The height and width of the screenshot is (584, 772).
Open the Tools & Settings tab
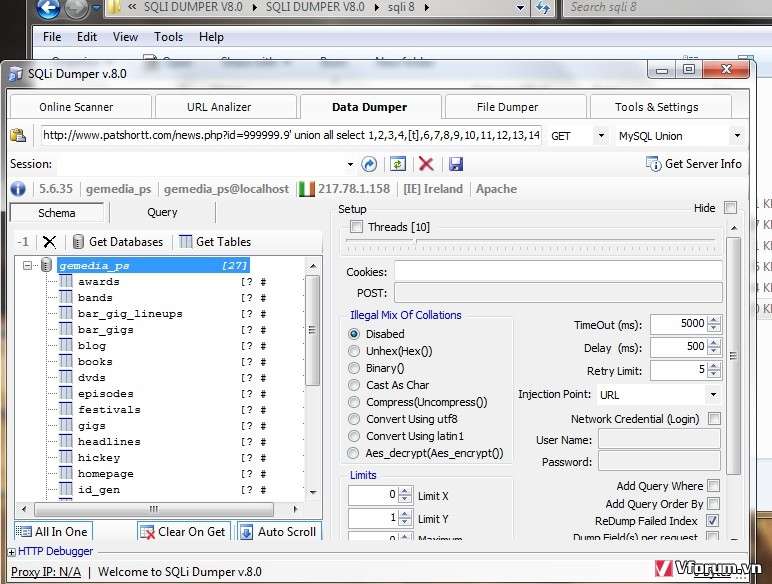tap(656, 107)
